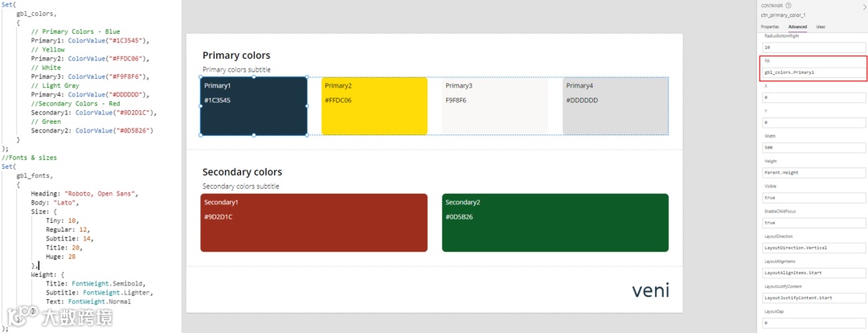The width and height of the screenshot is (868, 333).
Task: Click the Primary1 ColorValue code line
Action: pos(91,40)
